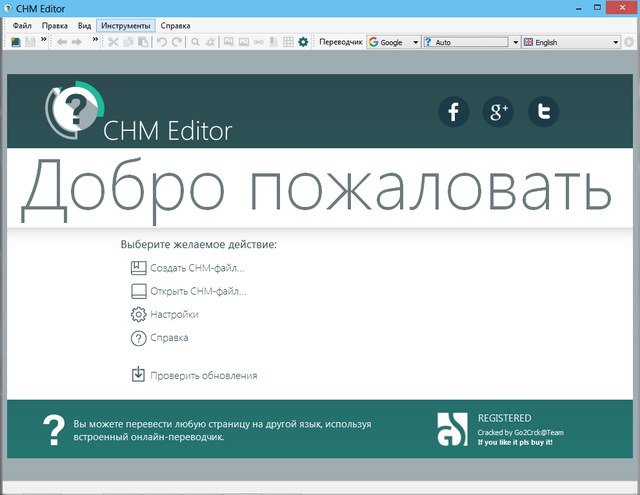640x495 pixels.
Task: Click the new CHM project book icon in toolbar
Action: point(15,42)
